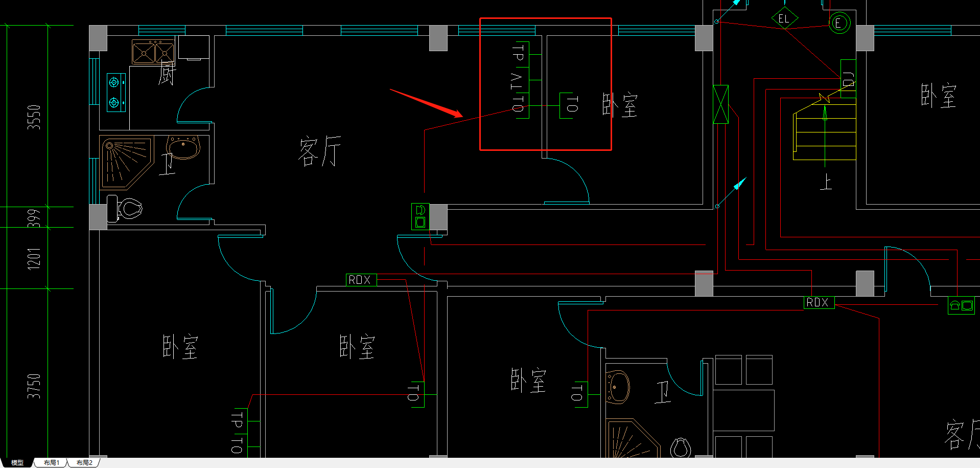Pick the TO outlet wired to the lower-left RDX

(x=416, y=394)
